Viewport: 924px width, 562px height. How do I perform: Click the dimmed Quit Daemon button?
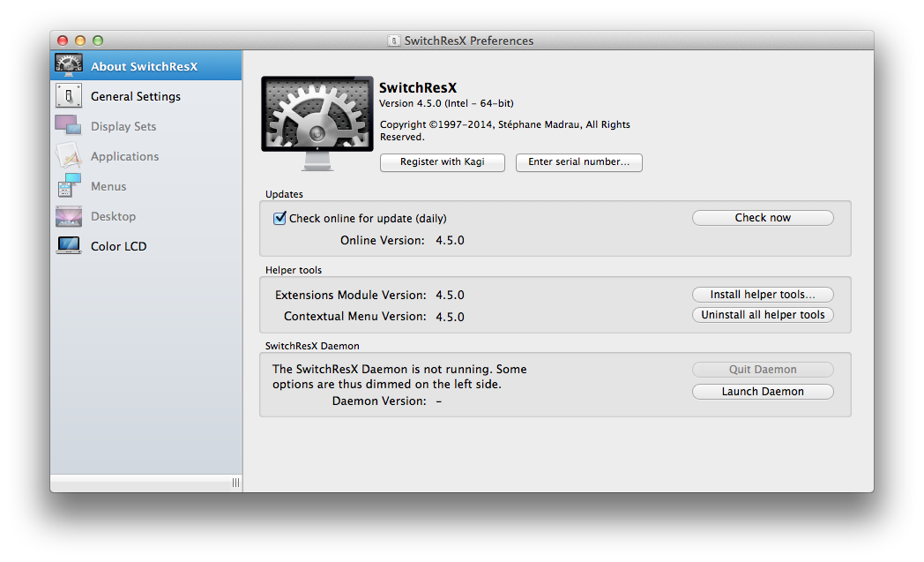click(x=763, y=370)
